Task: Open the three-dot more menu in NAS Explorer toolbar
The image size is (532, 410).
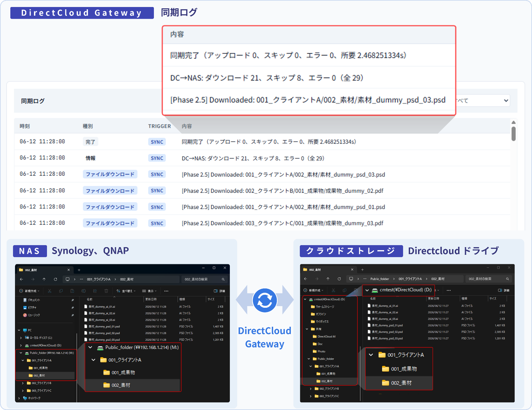Action: 166,291
